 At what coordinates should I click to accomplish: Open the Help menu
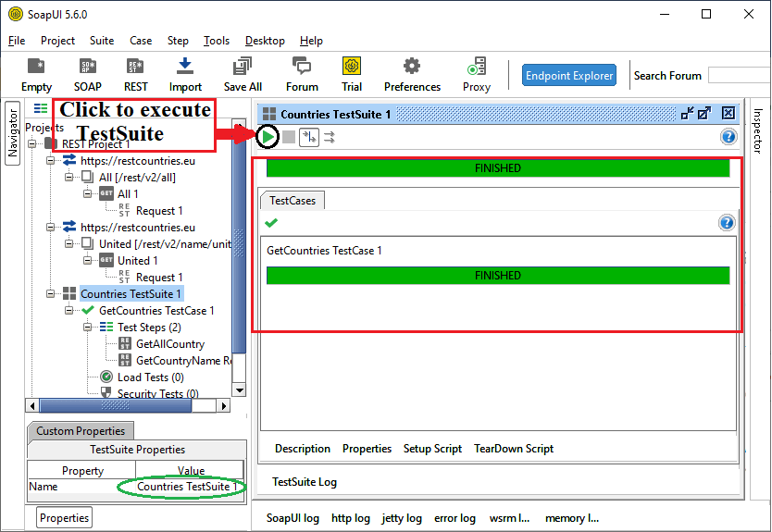click(x=311, y=41)
